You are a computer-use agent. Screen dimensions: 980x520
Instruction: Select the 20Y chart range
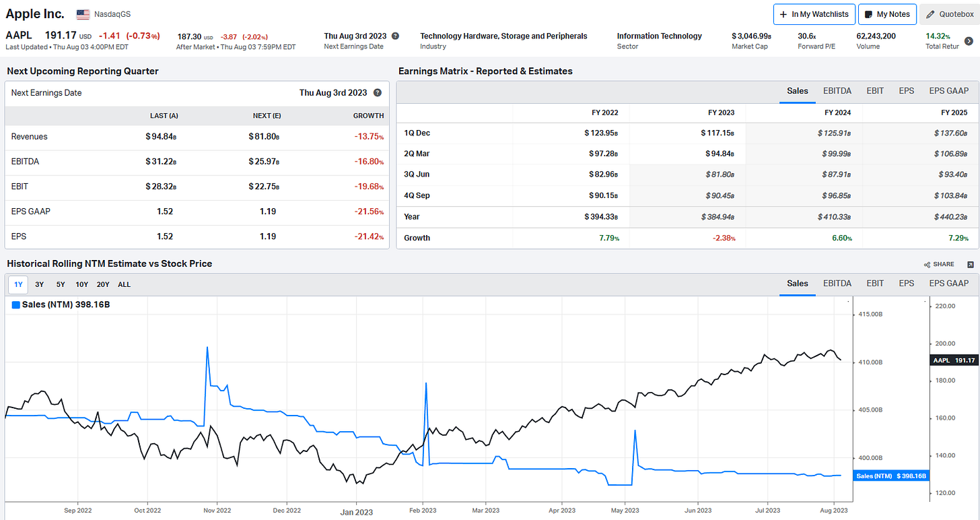[x=103, y=284]
